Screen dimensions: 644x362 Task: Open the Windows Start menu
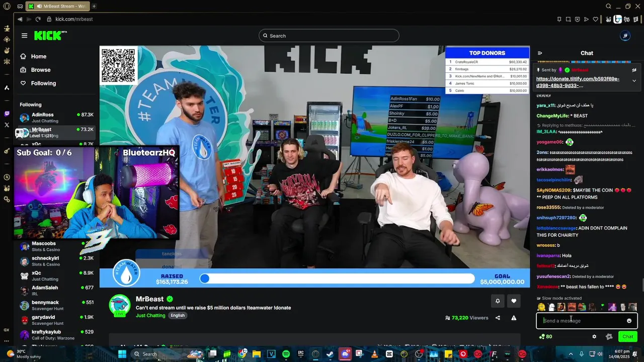click(122, 354)
